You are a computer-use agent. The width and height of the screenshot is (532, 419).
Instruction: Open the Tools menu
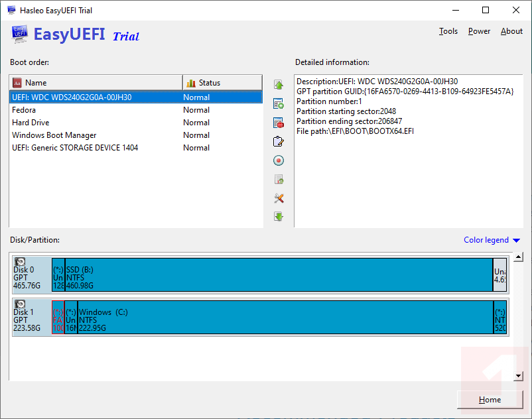448,31
